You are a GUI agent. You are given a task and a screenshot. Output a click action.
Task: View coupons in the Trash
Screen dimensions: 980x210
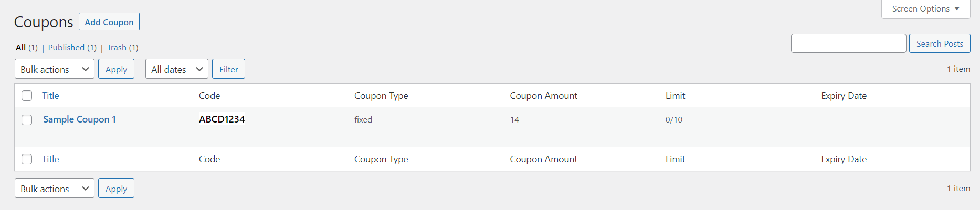[117, 48]
